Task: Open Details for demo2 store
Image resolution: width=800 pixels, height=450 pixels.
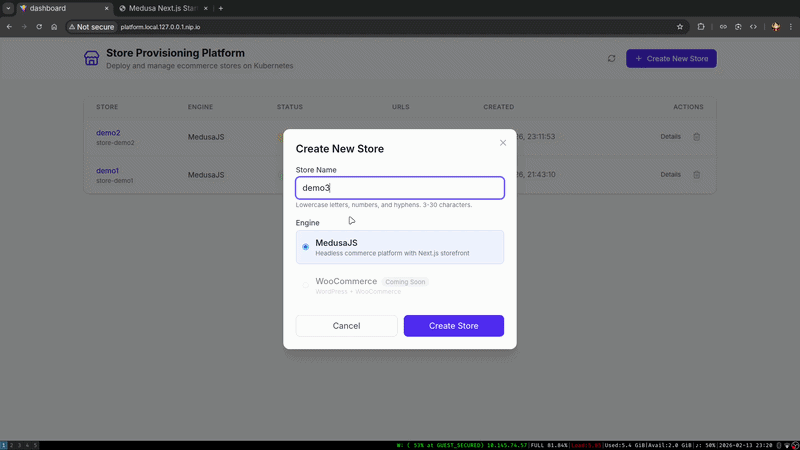Action: (670, 137)
